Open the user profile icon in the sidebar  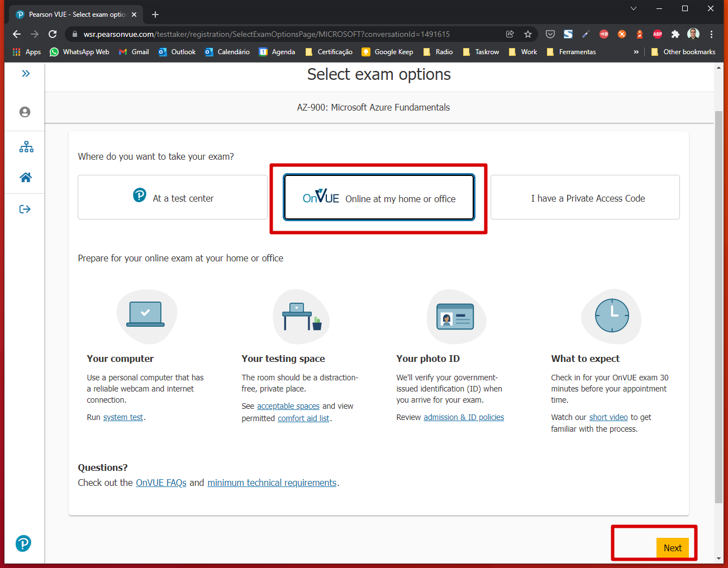(25, 112)
